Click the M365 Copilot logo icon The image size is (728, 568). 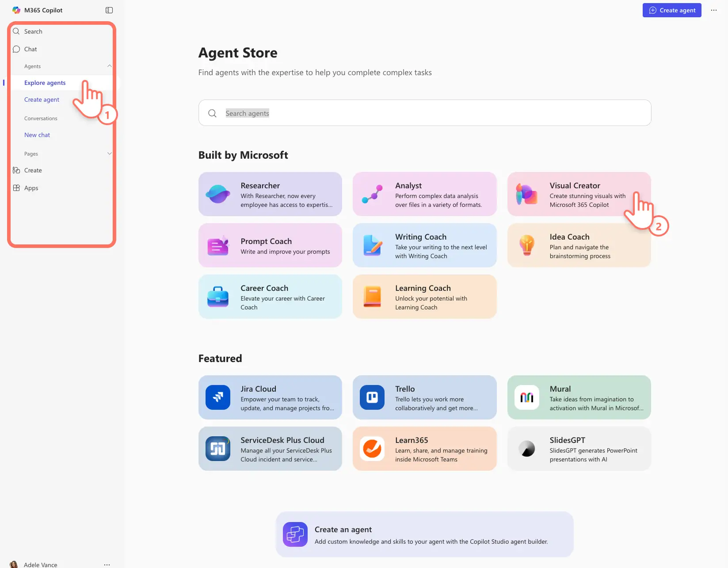coord(16,10)
